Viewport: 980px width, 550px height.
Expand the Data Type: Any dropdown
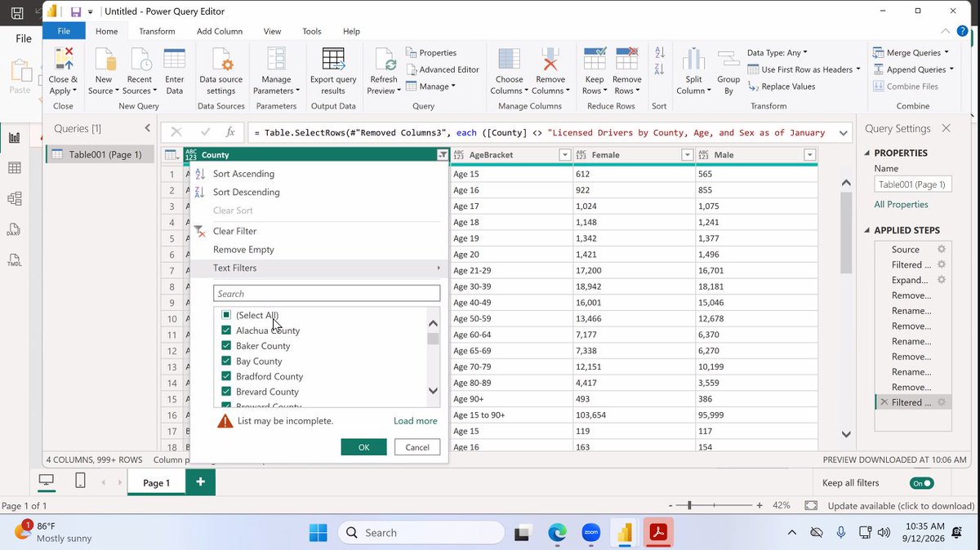coord(777,52)
